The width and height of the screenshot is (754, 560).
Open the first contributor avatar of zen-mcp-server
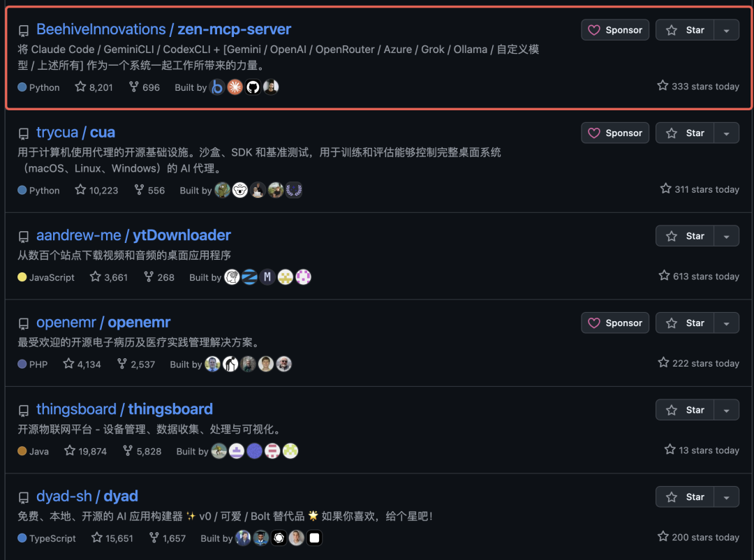point(217,87)
